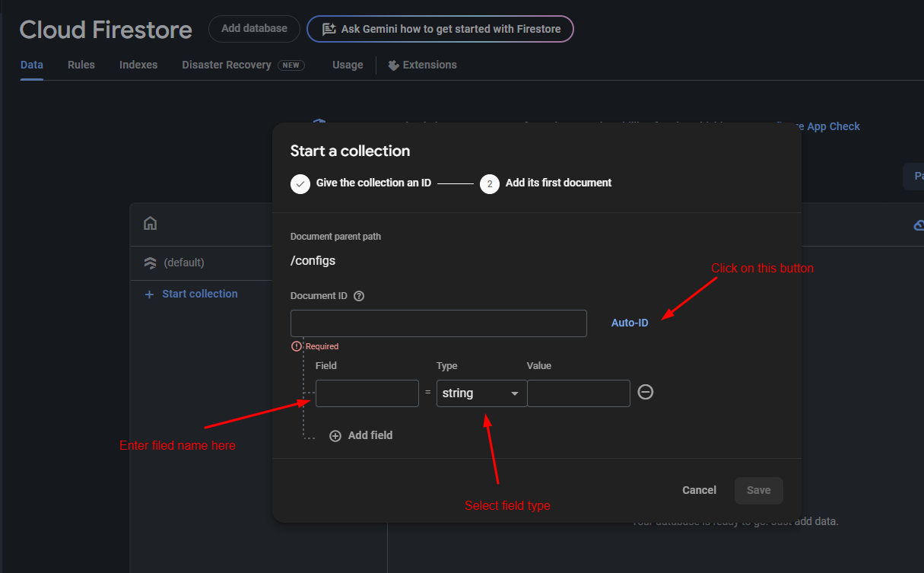Image resolution: width=924 pixels, height=573 pixels.
Task: Click the plus icon next to Start collection
Action: [x=149, y=294]
